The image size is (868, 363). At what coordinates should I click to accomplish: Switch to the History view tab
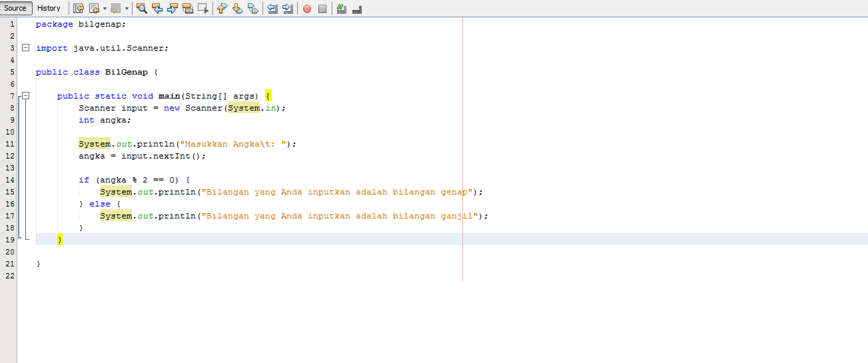click(x=49, y=8)
